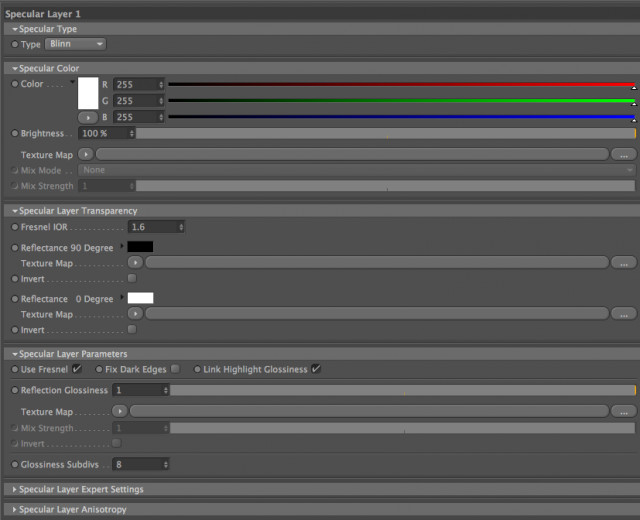Click the Brightness animation dot
This screenshot has height=520, width=640.
15,133
